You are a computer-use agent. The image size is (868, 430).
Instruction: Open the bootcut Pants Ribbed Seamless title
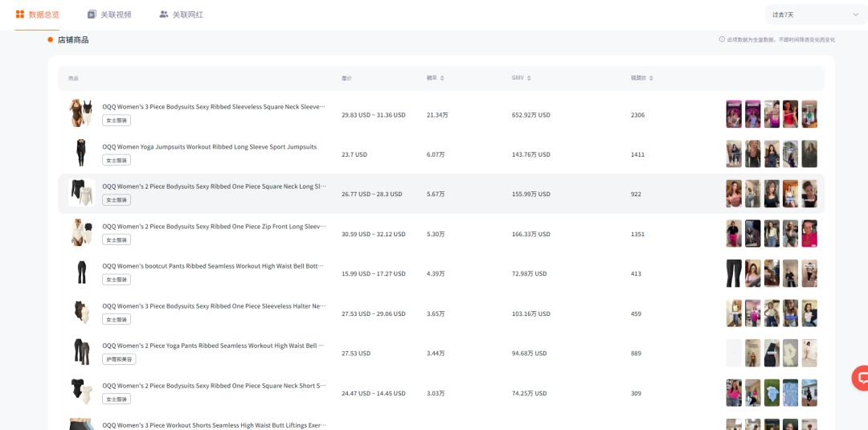pyautogui.click(x=213, y=266)
